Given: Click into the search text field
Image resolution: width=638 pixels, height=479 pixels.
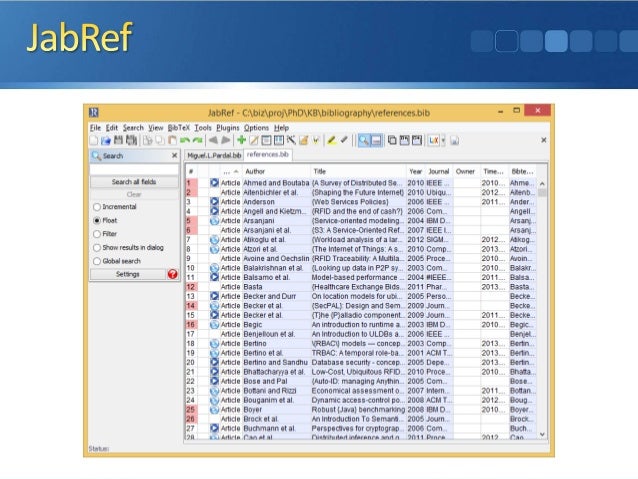Looking at the screenshot, I should tap(134, 170).
